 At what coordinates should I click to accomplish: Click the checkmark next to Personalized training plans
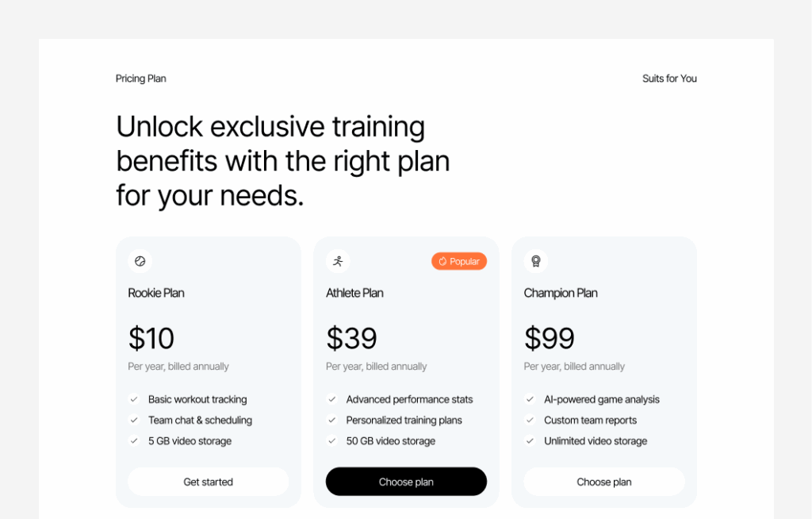point(332,420)
